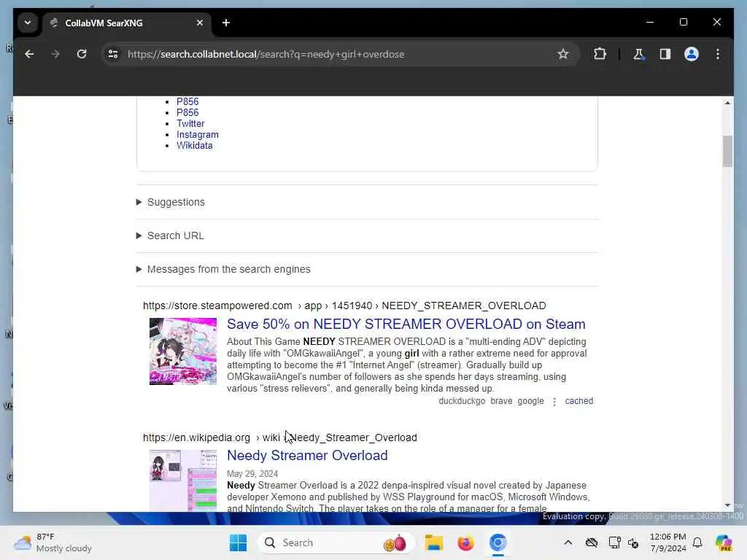Go back to the previous page

[29, 54]
